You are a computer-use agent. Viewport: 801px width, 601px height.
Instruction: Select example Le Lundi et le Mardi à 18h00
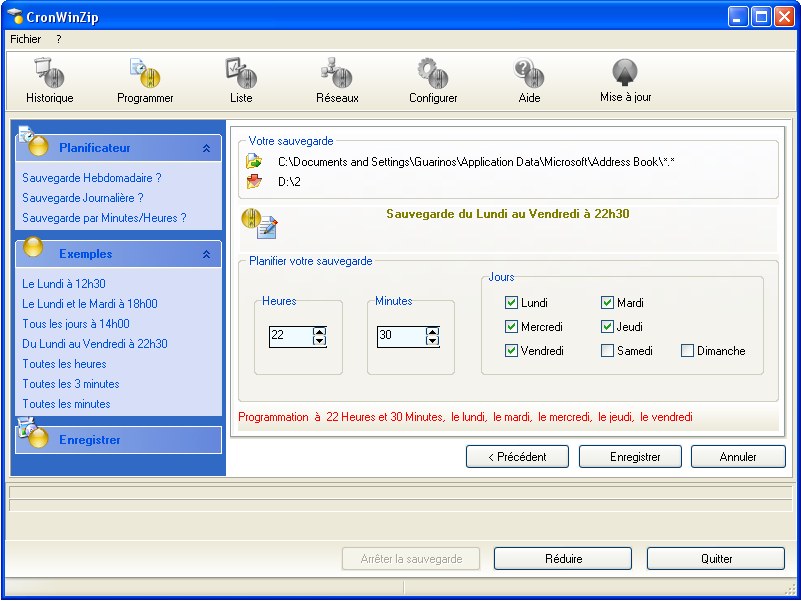tap(90, 304)
